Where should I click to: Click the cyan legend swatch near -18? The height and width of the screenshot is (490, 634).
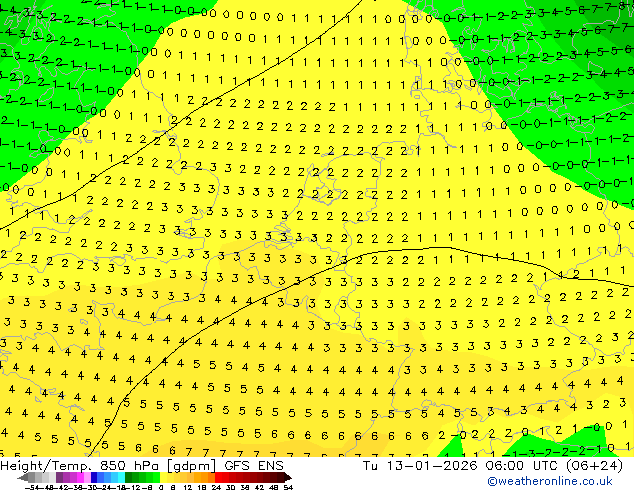coord(122,478)
